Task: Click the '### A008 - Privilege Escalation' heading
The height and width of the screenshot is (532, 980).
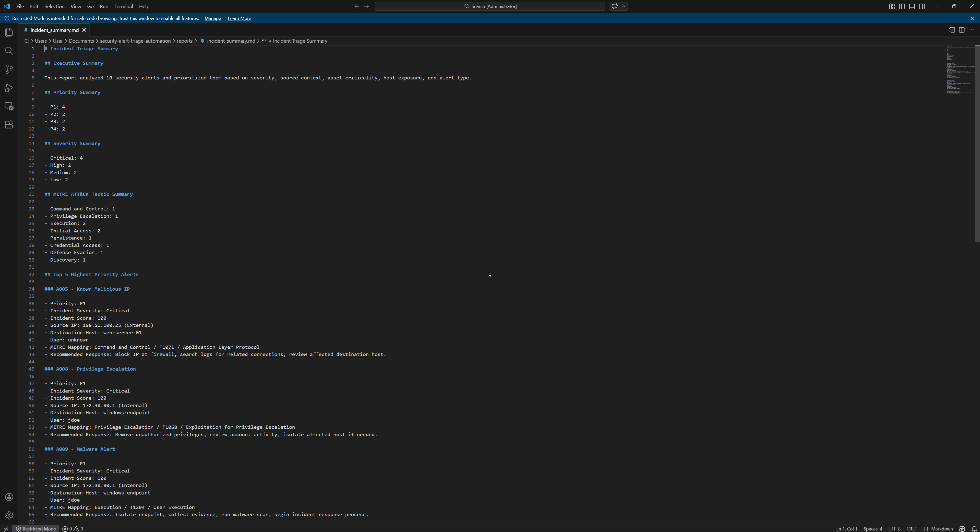Action: [90, 369]
